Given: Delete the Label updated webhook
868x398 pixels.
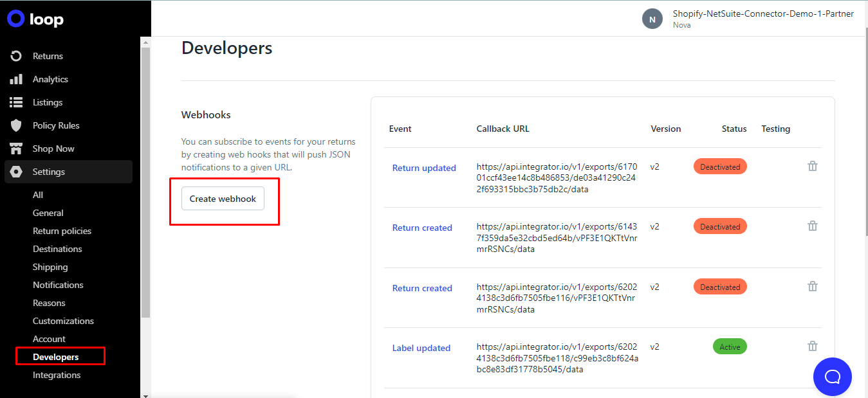Looking at the screenshot, I should click(813, 346).
